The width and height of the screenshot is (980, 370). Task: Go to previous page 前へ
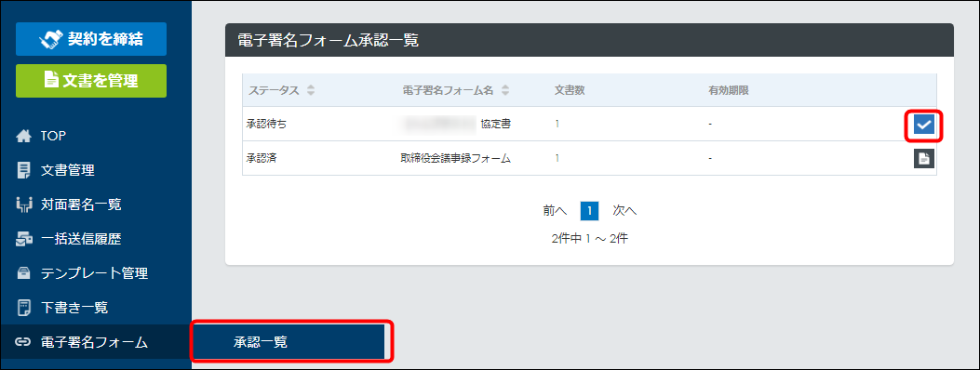point(555,211)
